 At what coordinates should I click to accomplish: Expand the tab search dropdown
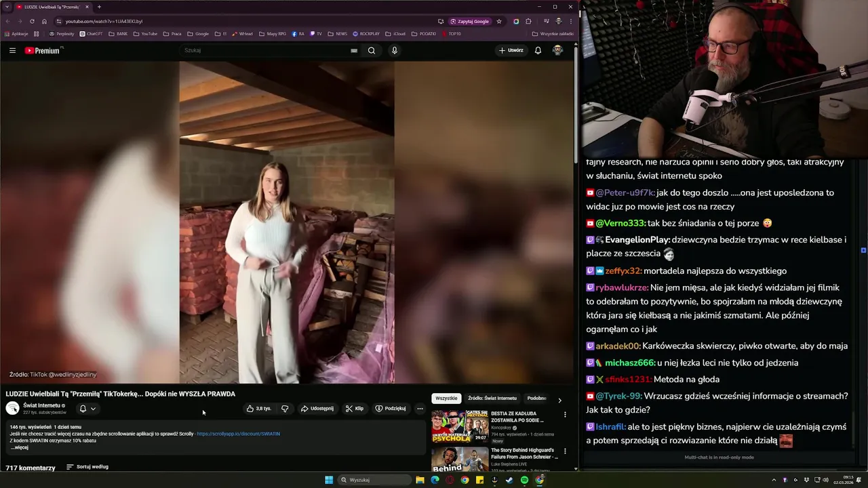pyautogui.click(x=6, y=7)
